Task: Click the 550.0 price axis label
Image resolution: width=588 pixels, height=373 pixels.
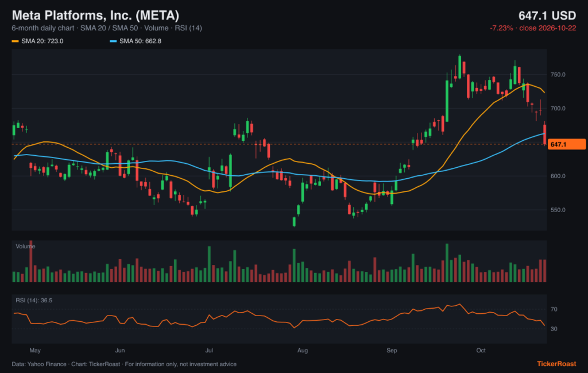Action: point(558,210)
